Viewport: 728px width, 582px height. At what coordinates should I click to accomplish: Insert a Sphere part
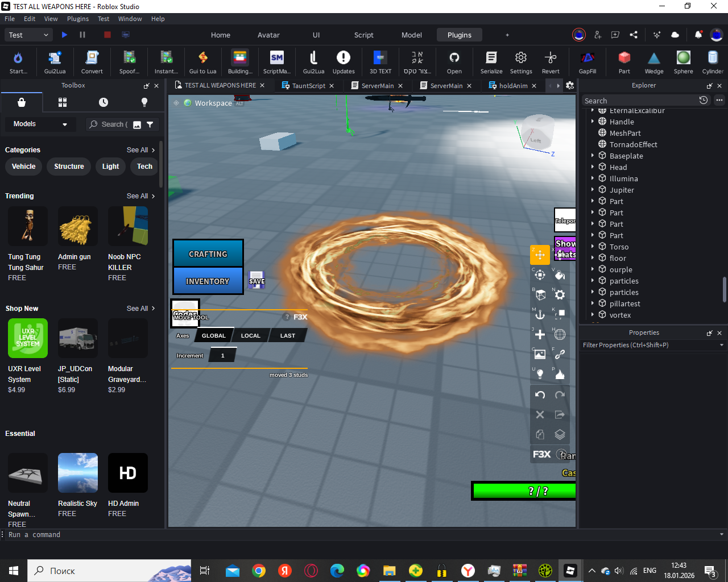click(x=684, y=62)
